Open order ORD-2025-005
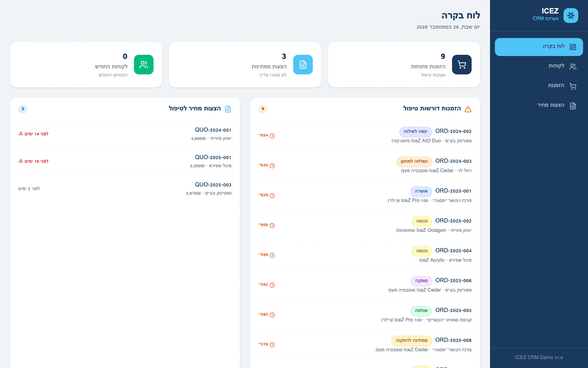Image resolution: width=588 pixels, height=368 pixels. [365, 315]
